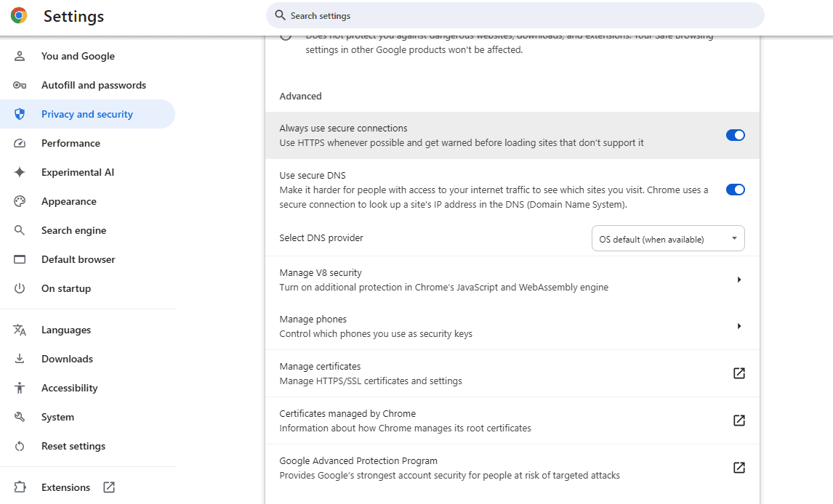Open the Search engine settings section
833x504 pixels.
tap(73, 230)
